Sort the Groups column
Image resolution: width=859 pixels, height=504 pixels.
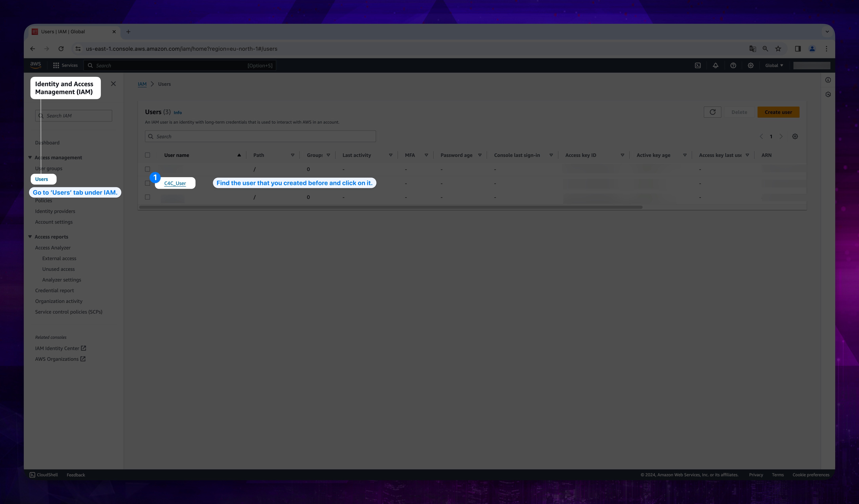[x=328, y=155]
